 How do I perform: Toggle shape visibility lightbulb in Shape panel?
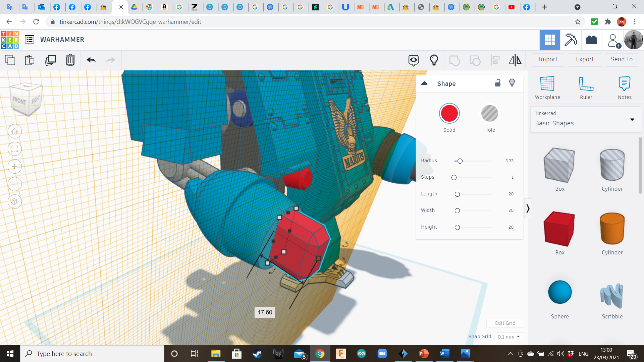(512, 83)
